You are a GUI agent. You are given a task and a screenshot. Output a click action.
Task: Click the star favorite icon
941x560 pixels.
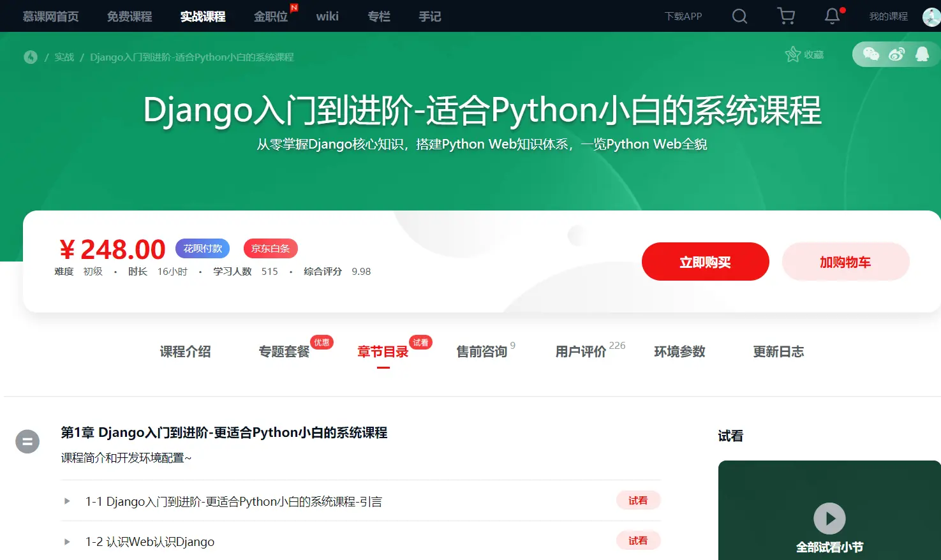tap(793, 54)
